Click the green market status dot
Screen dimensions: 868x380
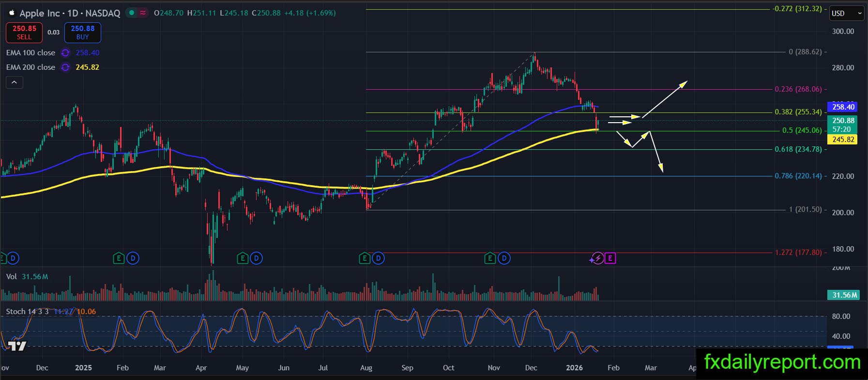coord(132,13)
